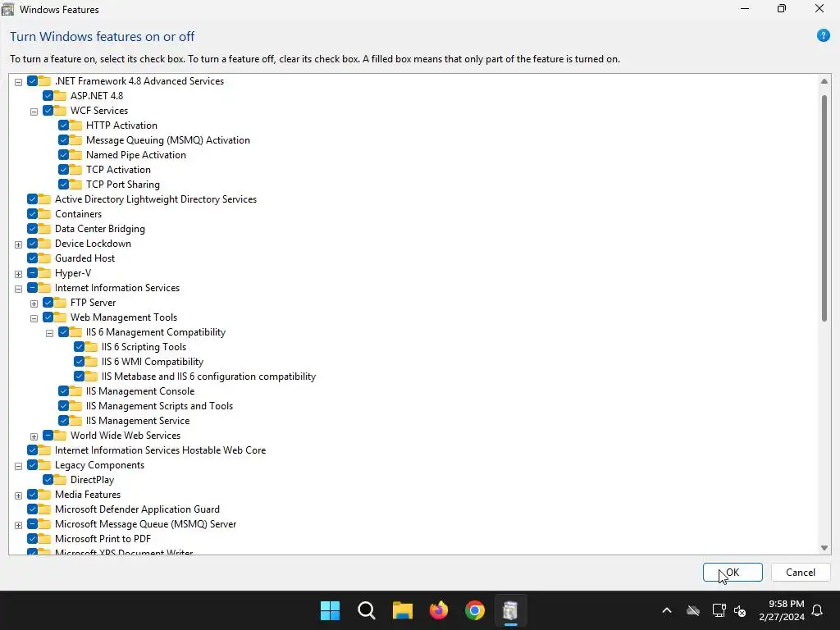Open taskbar Search
The image size is (840, 630).
pyautogui.click(x=367, y=610)
